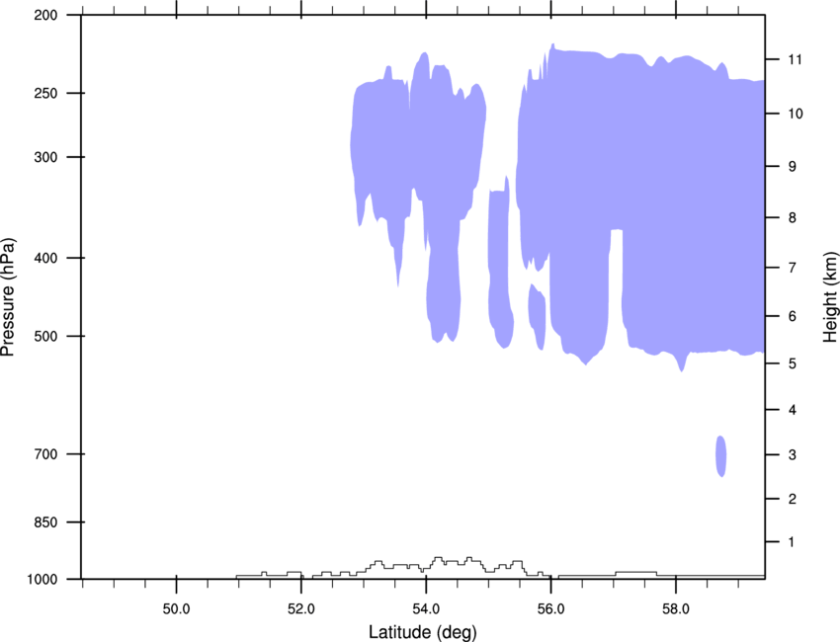Click the 'Pressure (hPa)' axis title
The width and height of the screenshot is (840, 642).
point(8,297)
